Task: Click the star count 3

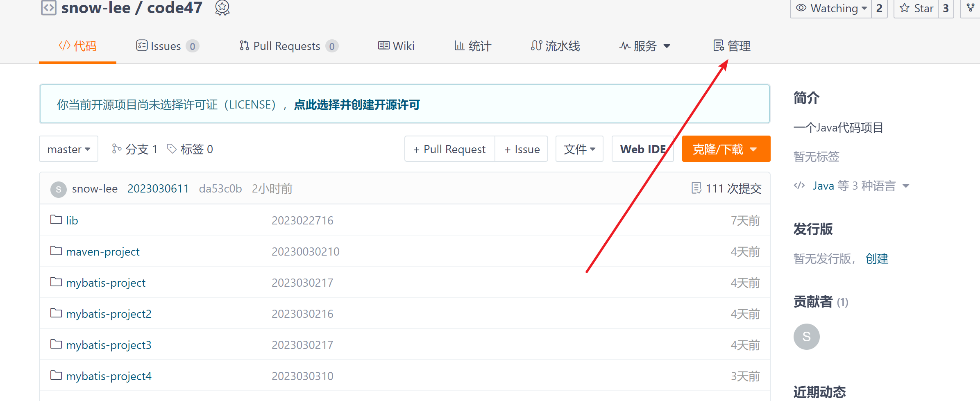Action: coord(946,8)
